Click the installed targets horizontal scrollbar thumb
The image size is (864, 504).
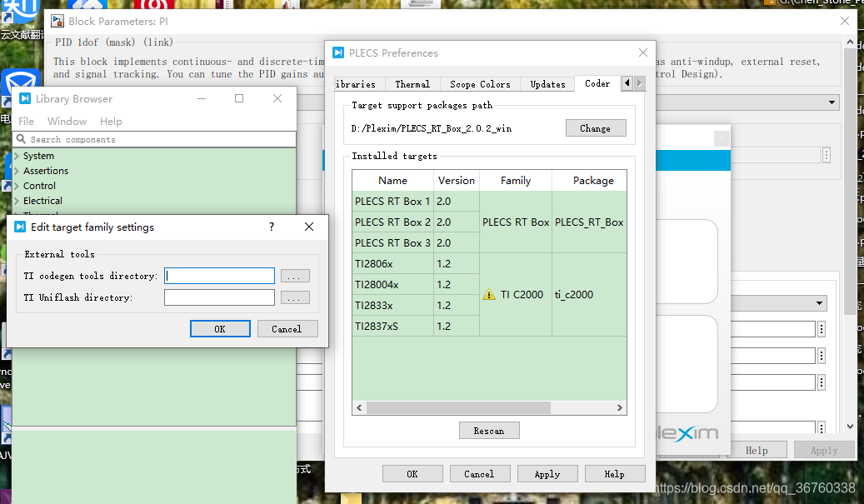click(x=458, y=407)
